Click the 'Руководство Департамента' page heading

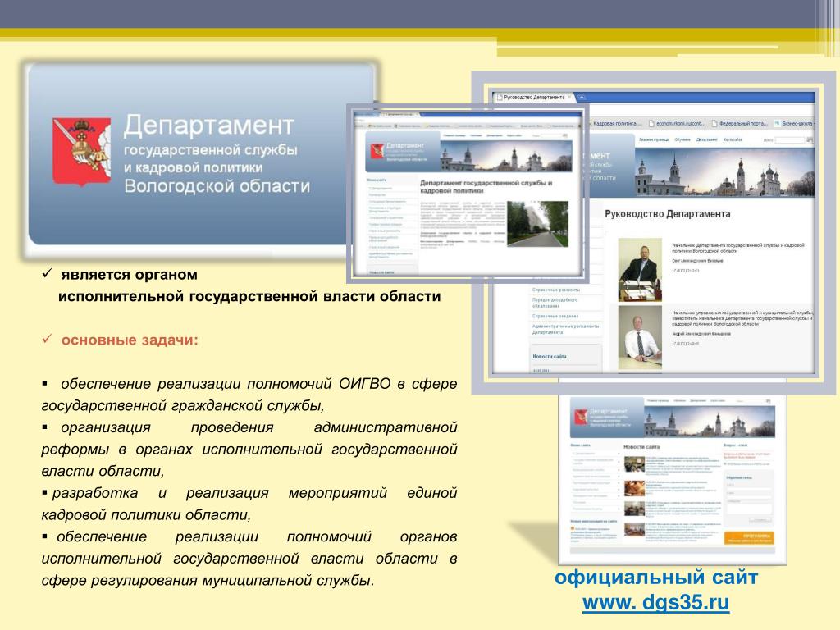click(668, 214)
